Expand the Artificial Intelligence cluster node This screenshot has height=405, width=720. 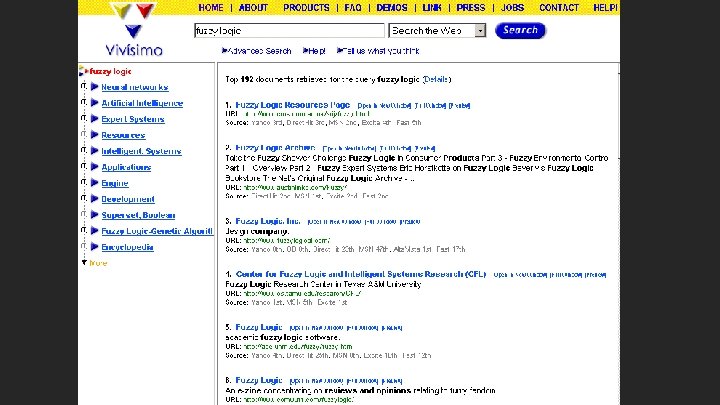[x=84, y=102]
